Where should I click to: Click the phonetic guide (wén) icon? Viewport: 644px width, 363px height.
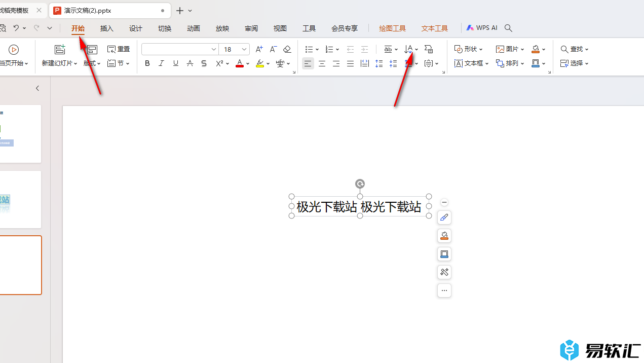(x=280, y=63)
